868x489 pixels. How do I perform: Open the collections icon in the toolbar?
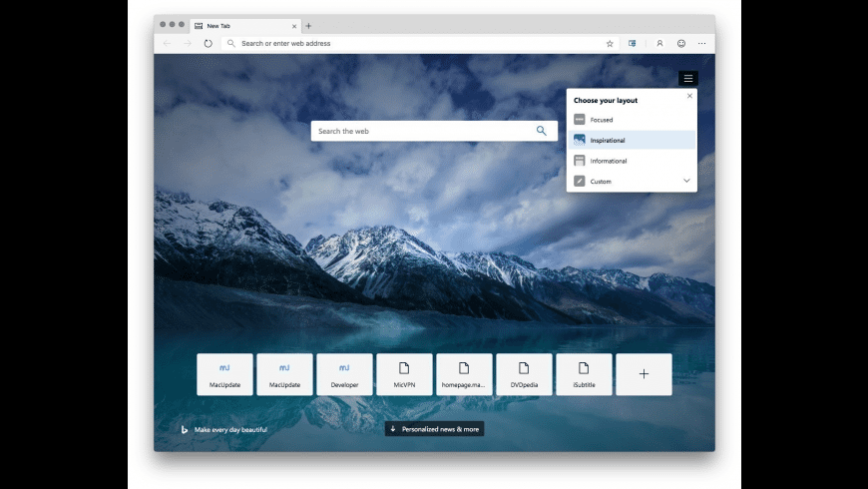tap(633, 43)
